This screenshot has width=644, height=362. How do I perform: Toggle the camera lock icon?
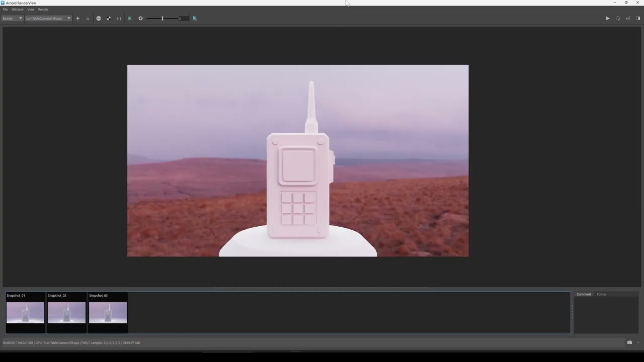(x=88, y=19)
